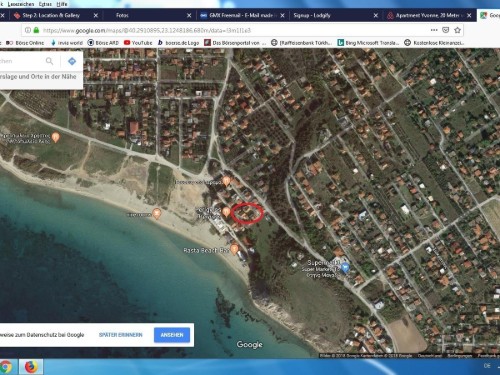500x375 pixels.
Task: Select the restaurant marker above the circled building
Action: tap(226, 181)
